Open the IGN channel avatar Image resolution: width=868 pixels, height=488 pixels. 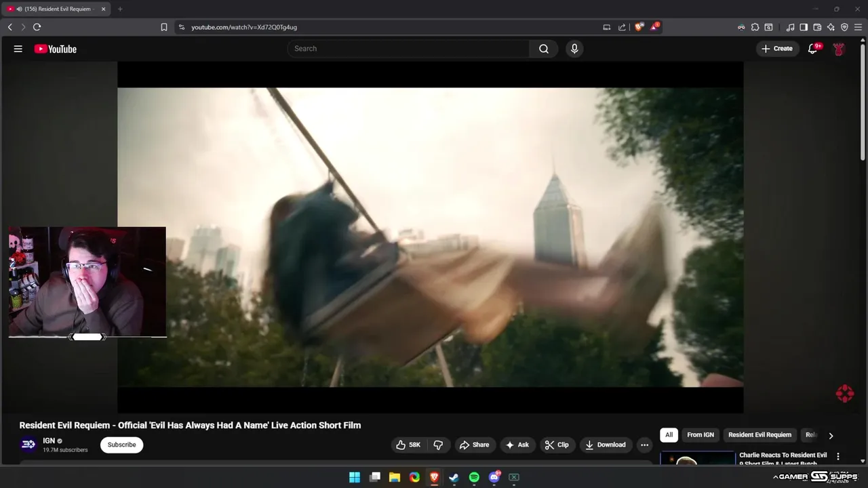point(28,445)
